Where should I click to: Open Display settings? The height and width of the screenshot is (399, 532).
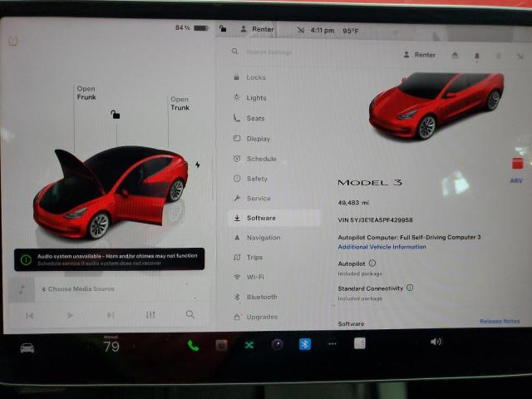(x=252, y=139)
